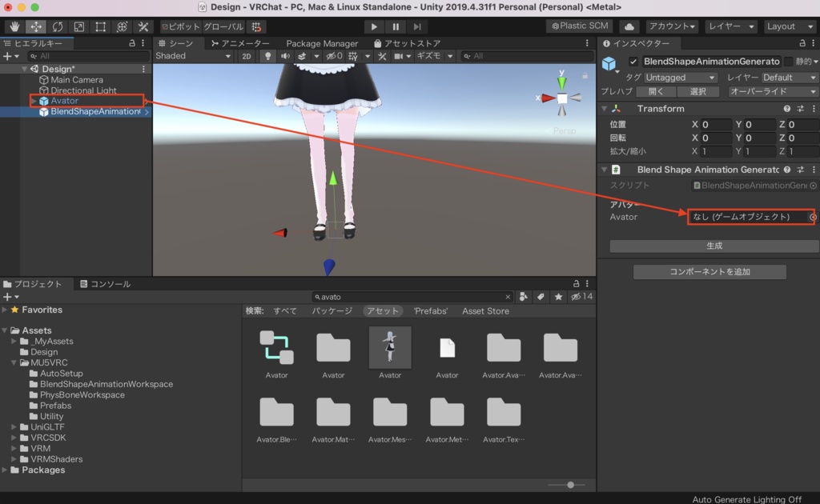820x504 pixels.
Task: Select the Rect transform tool
Action: (101, 26)
